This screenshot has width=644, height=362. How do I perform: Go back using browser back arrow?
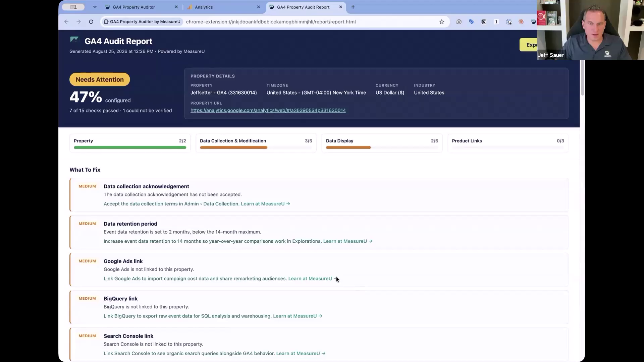click(66, 22)
